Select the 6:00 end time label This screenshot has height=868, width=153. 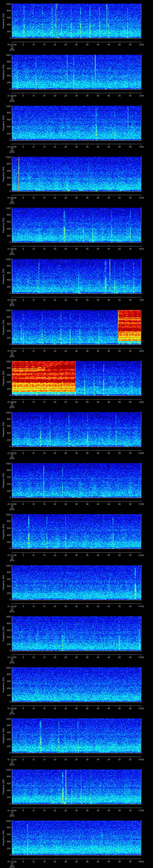tap(141, 249)
